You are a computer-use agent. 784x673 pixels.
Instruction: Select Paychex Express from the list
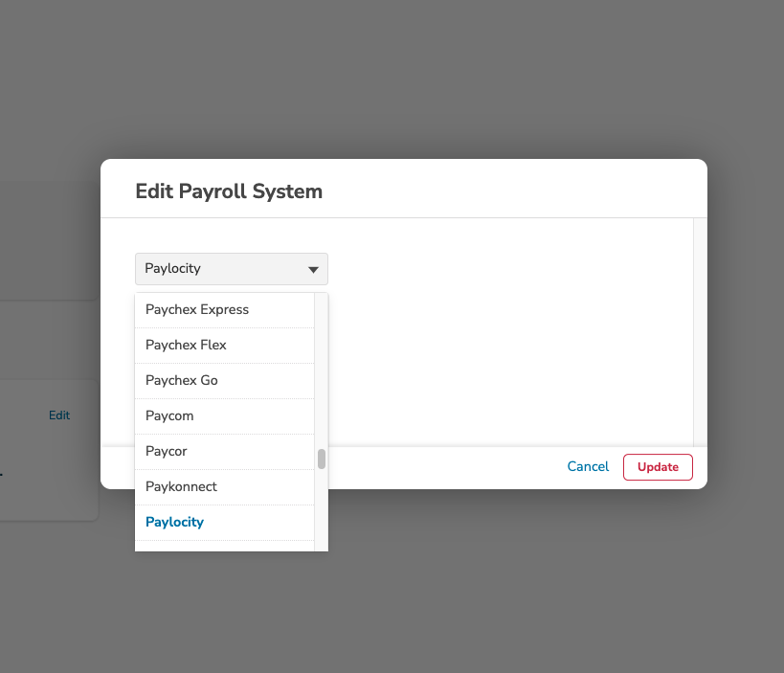(225, 310)
